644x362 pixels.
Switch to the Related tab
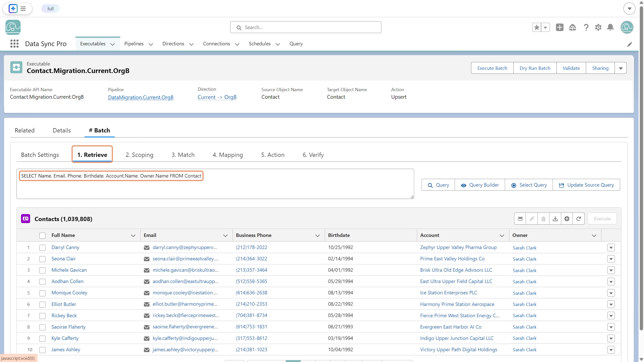pyautogui.click(x=24, y=130)
